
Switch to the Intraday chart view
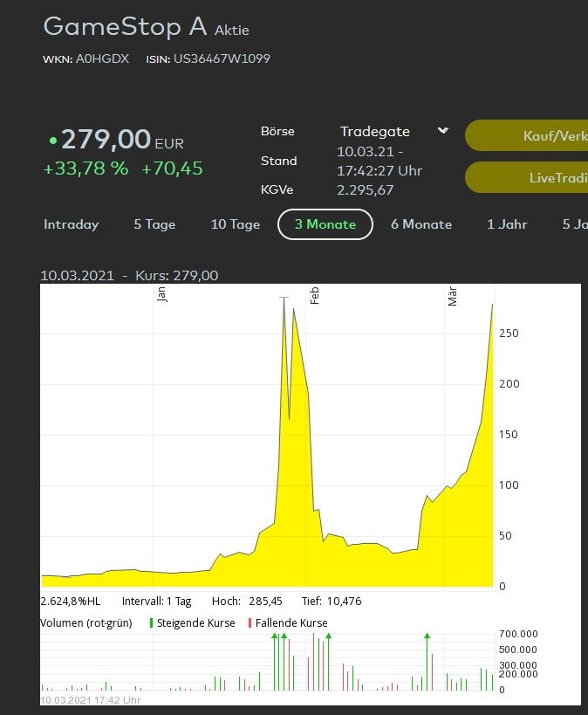[x=71, y=224]
